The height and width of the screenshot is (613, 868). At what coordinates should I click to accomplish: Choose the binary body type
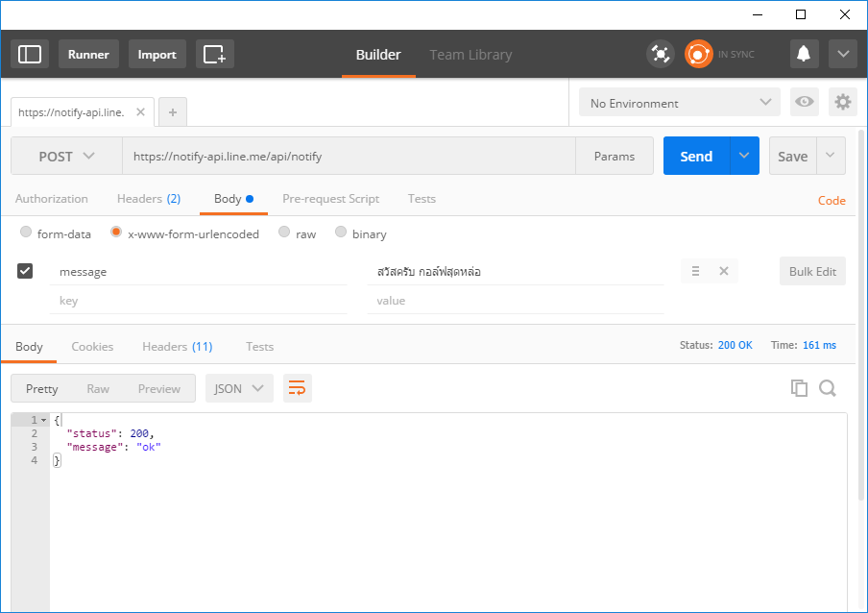[341, 232]
